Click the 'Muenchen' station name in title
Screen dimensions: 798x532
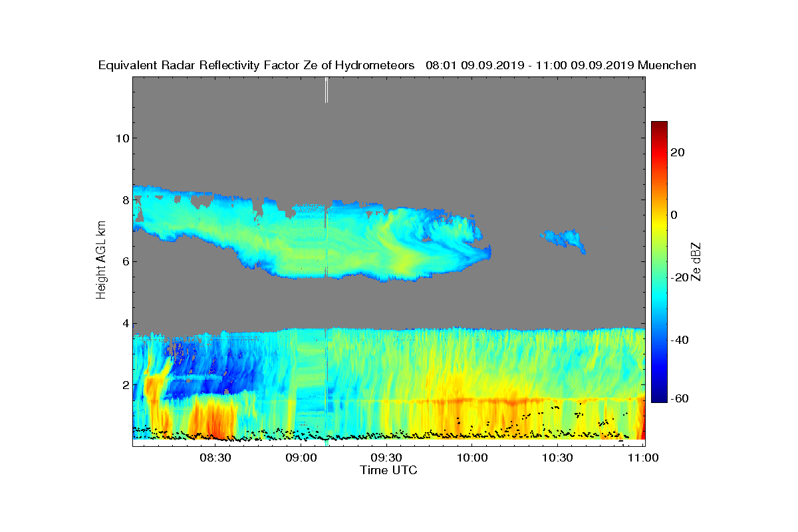(666, 65)
